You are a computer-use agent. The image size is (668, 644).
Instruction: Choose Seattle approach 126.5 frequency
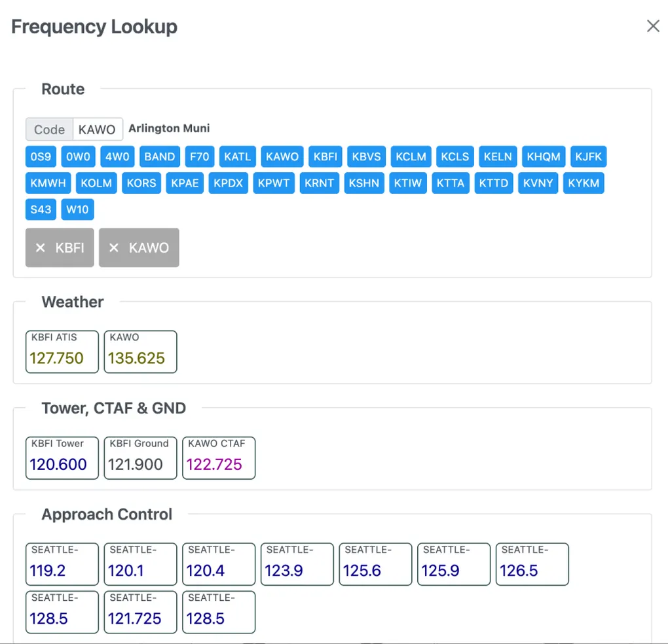click(x=532, y=564)
